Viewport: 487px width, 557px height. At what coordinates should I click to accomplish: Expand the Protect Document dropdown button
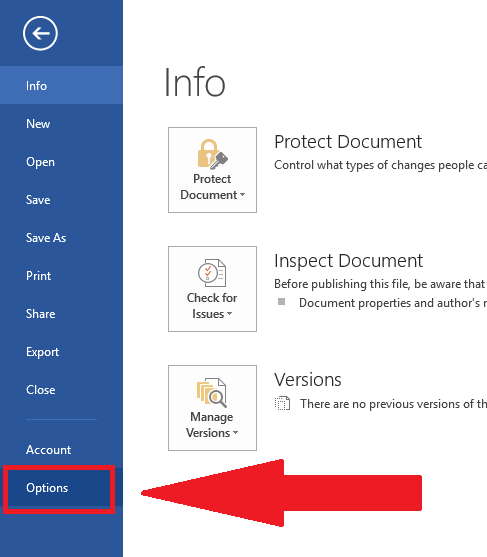pos(212,170)
